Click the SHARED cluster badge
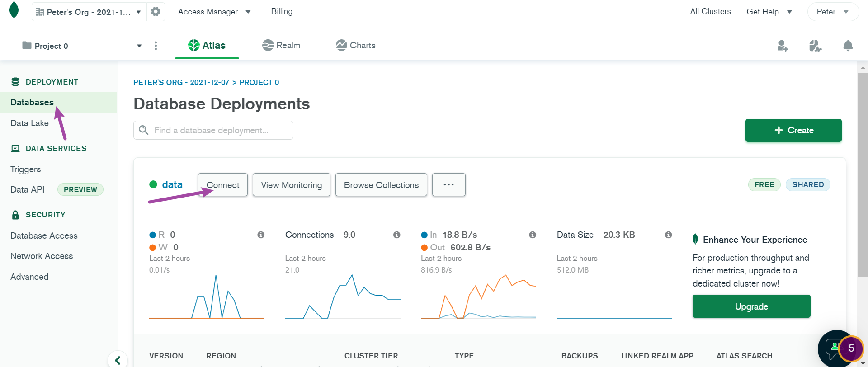Screen dimensions: 868x367 (x=808, y=184)
